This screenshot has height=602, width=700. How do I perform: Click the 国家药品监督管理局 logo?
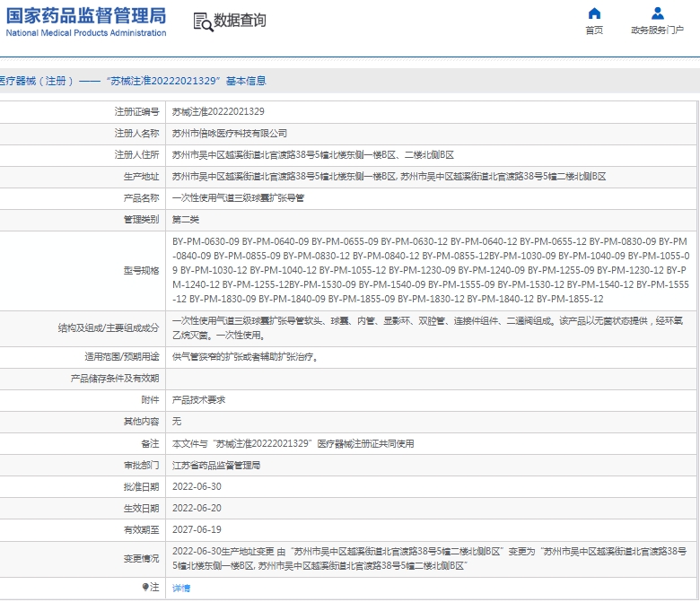point(86,22)
